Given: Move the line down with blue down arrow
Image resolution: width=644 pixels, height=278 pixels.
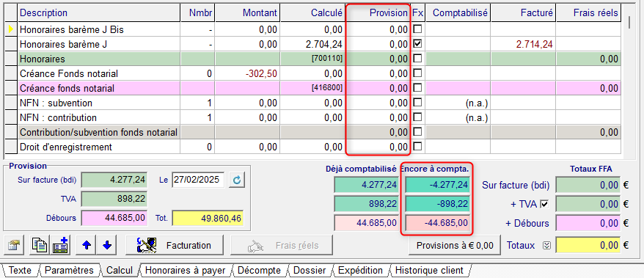Looking at the screenshot, I should tap(107, 246).
